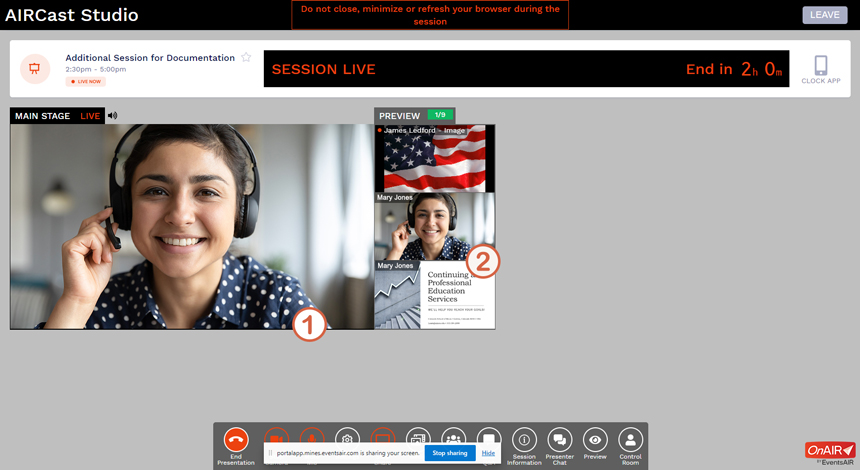Open the Control Room
This screenshot has height=470, width=860.
(630, 440)
